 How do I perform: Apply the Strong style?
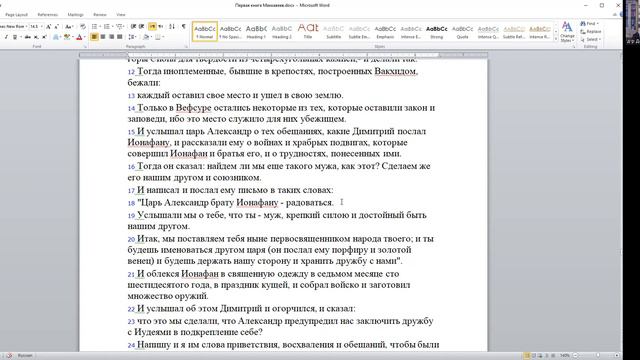coord(437,31)
